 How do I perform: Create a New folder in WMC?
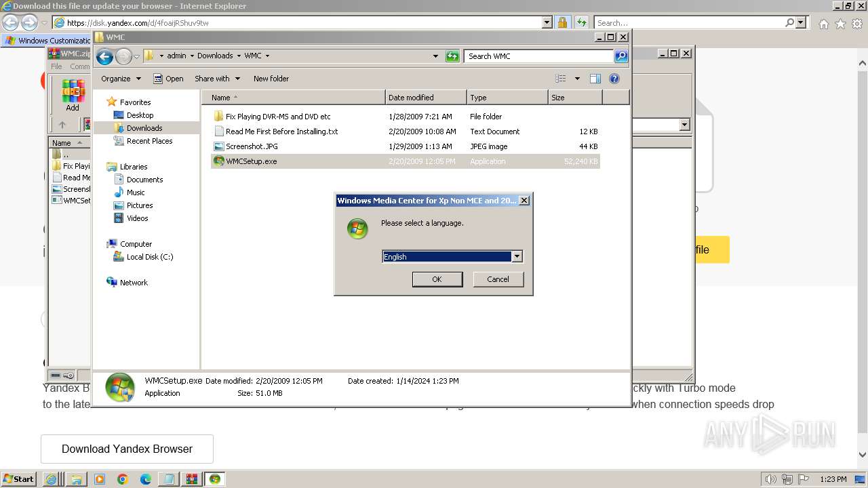(271, 79)
